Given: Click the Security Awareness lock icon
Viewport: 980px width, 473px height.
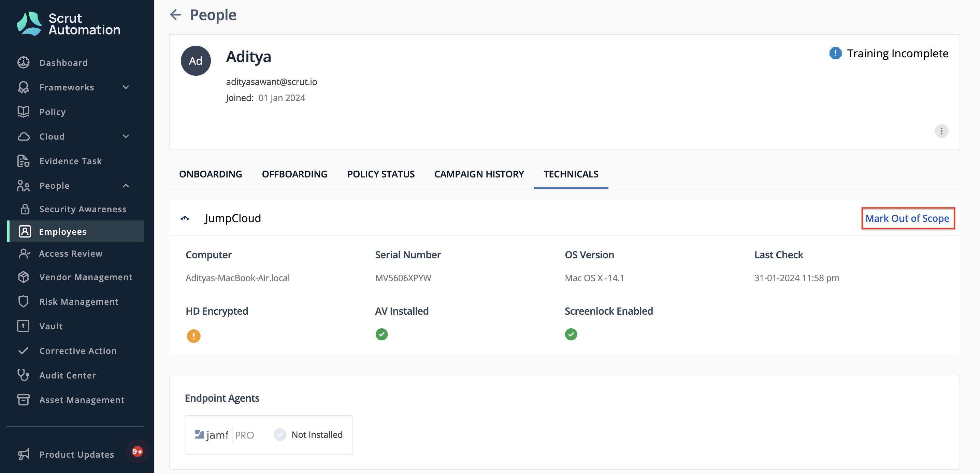Looking at the screenshot, I should pyautogui.click(x=25, y=209).
